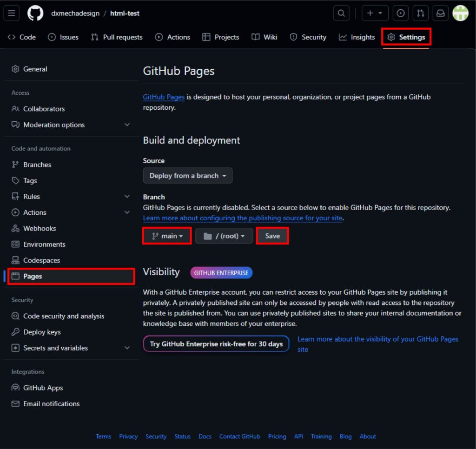The height and width of the screenshot is (449, 476).
Task: Open About footer link
Action: pos(368,436)
